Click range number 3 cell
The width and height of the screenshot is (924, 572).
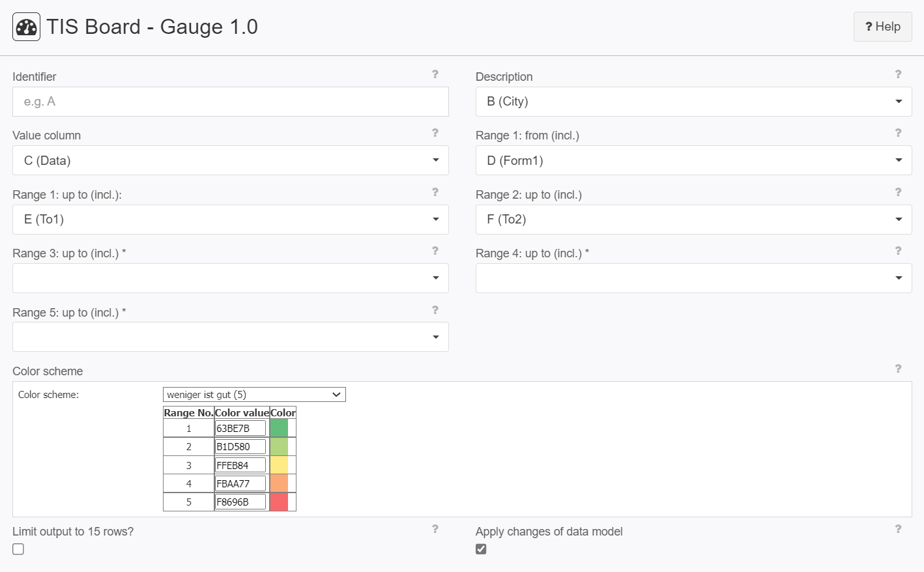click(x=188, y=465)
